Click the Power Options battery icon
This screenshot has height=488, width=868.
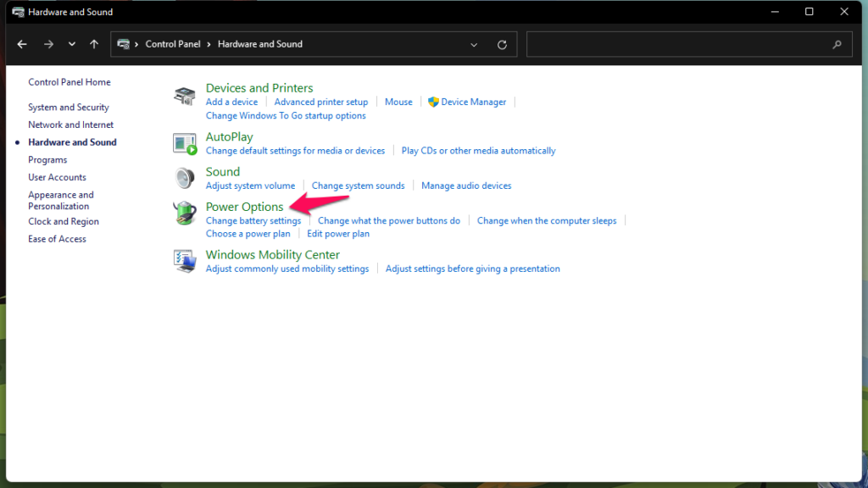pos(184,213)
